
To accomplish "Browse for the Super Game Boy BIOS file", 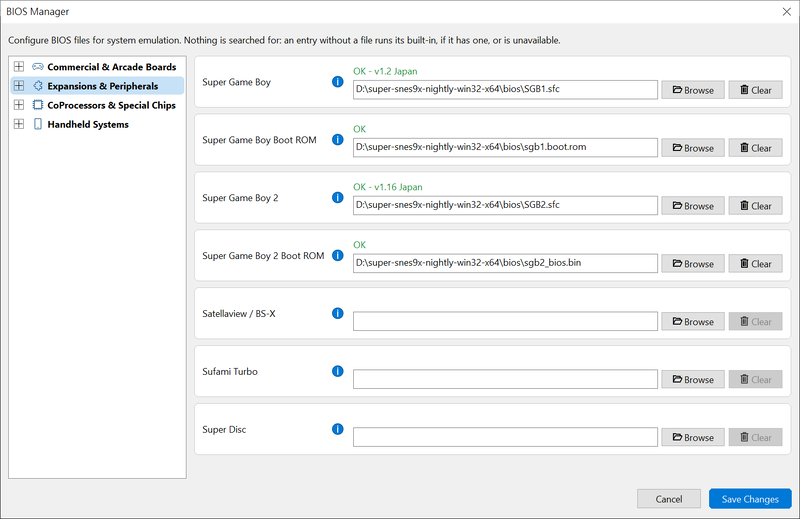I will pyautogui.click(x=693, y=90).
